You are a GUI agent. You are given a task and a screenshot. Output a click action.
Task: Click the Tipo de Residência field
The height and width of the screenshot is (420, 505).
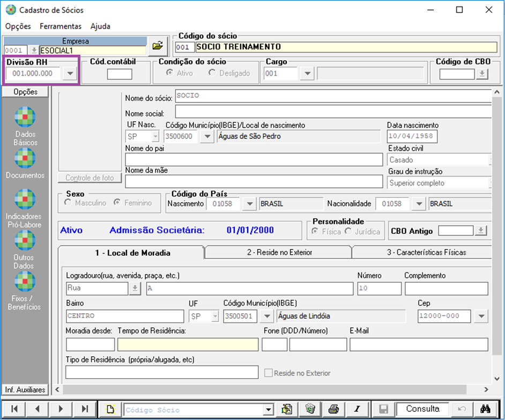click(162, 372)
